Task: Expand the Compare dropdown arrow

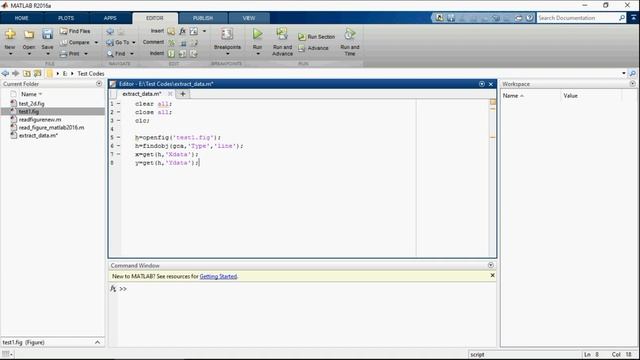Action: [x=96, y=42]
